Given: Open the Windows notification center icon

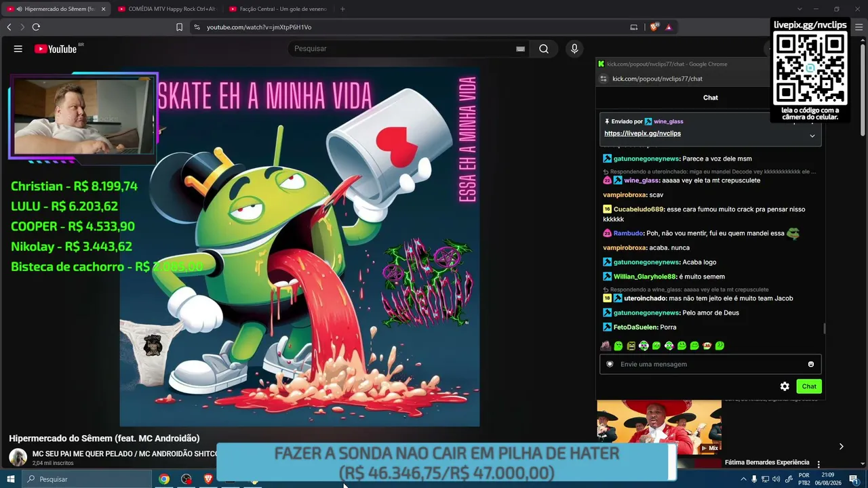Looking at the screenshot, I should pos(853,479).
